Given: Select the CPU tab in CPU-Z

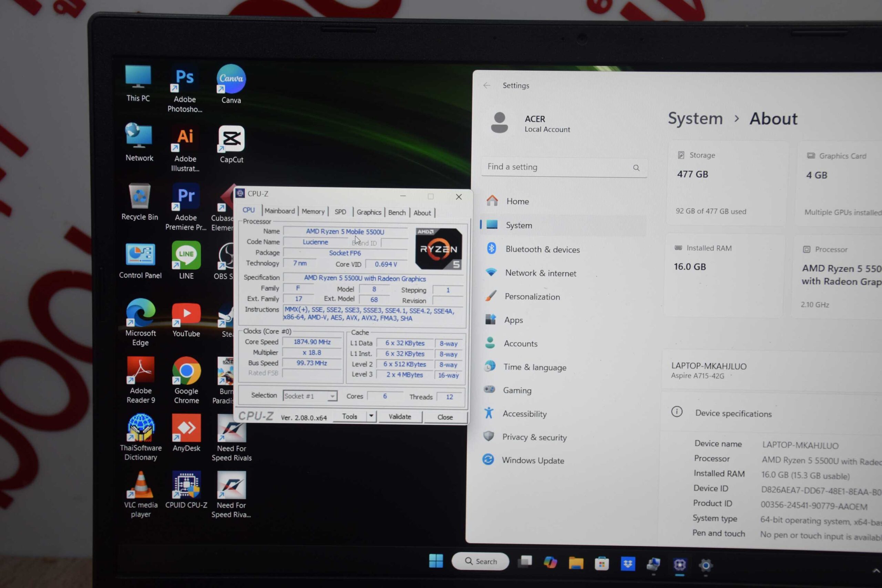Looking at the screenshot, I should tap(249, 210).
